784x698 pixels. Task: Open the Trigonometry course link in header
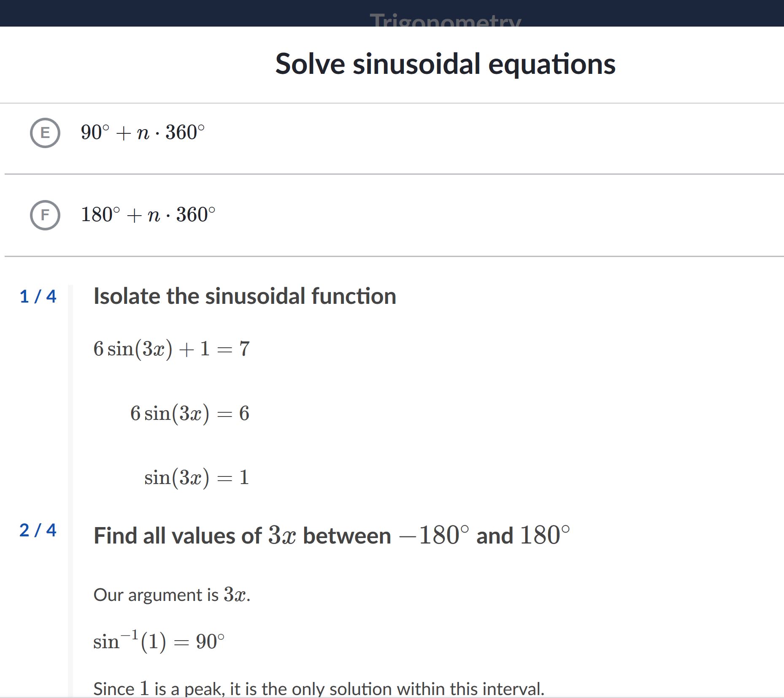(446, 20)
